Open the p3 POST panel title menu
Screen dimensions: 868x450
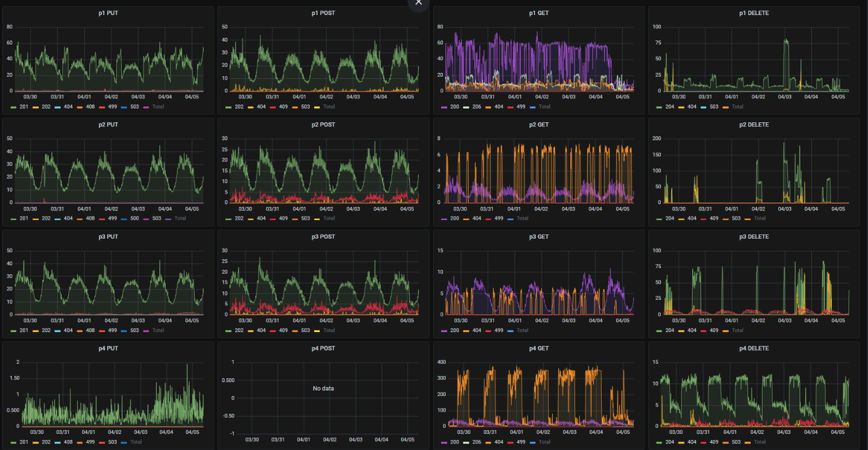point(323,237)
